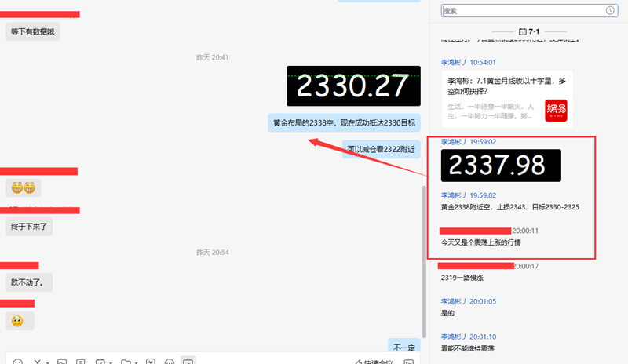Select message 可以减仓看2322附近

tap(381, 149)
